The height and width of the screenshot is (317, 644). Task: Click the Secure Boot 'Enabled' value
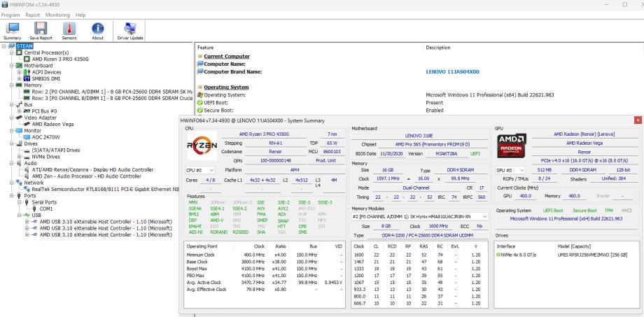point(435,111)
